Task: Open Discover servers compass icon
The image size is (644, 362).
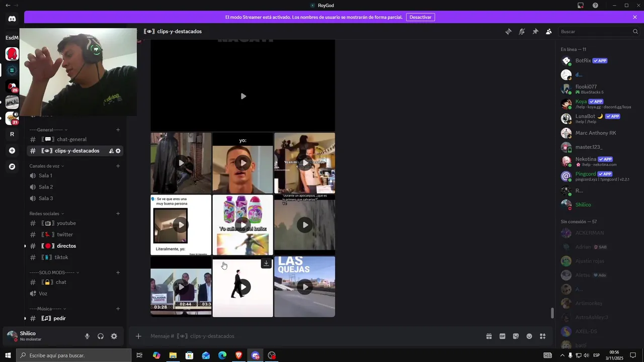Action: pos(12,166)
